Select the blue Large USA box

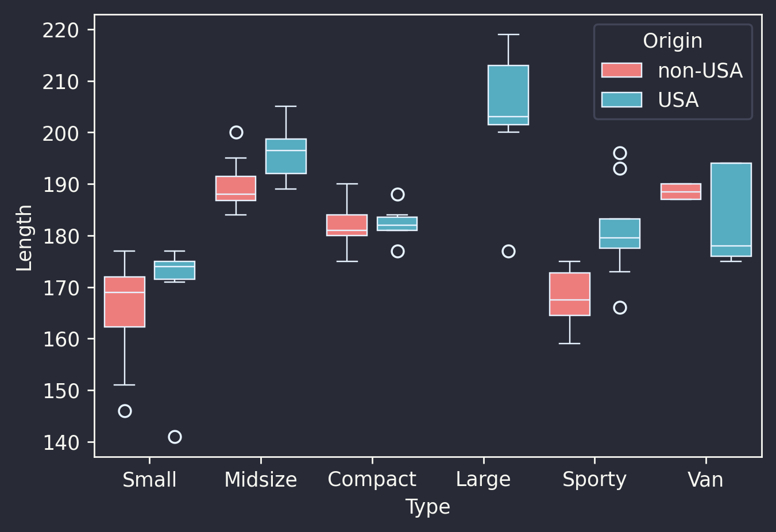pos(508,95)
